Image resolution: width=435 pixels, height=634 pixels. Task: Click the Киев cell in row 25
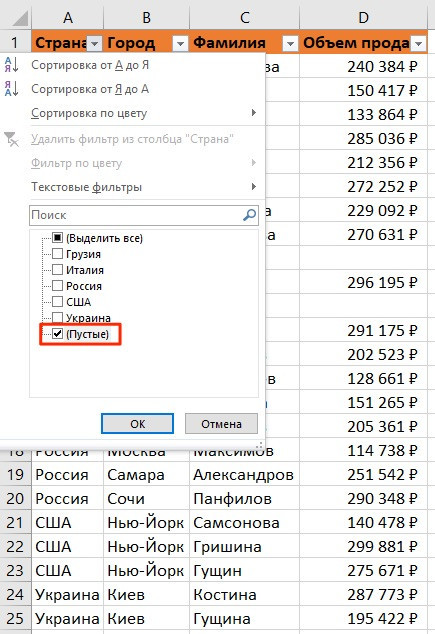(x=146, y=618)
